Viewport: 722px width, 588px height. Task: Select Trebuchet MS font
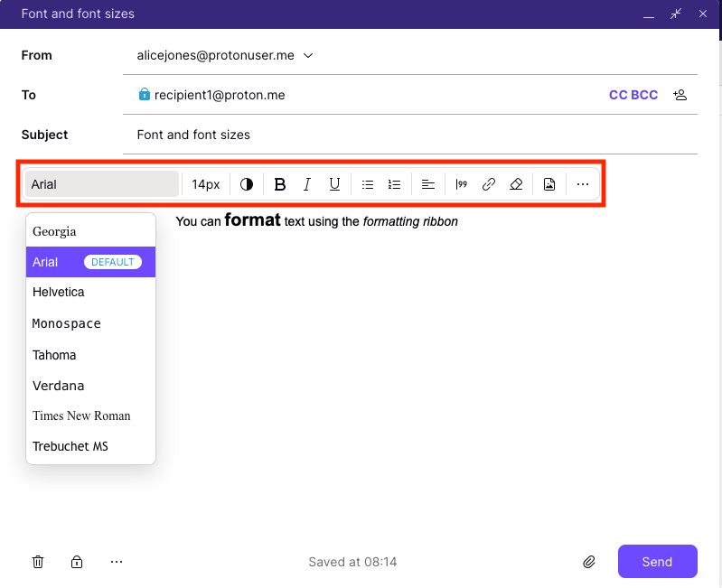90,446
